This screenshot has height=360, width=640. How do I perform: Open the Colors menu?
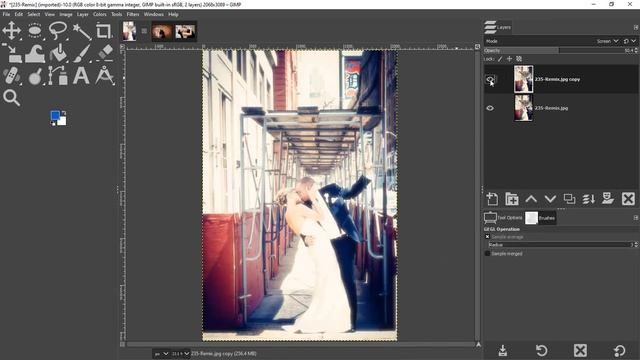100,14
